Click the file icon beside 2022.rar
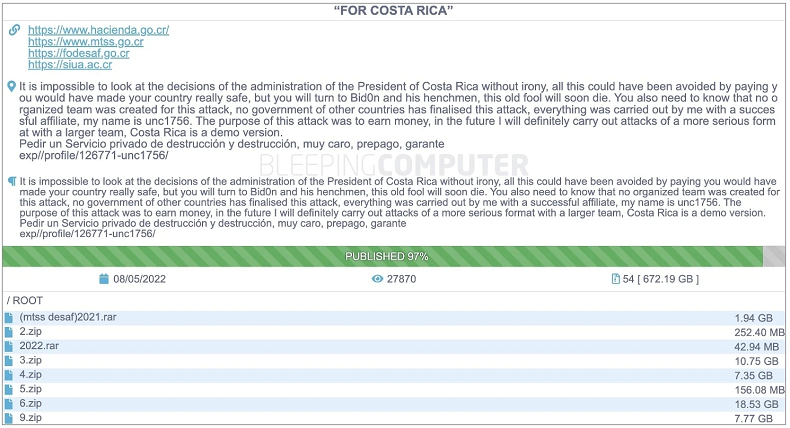 pyautogui.click(x=9, y=346)
